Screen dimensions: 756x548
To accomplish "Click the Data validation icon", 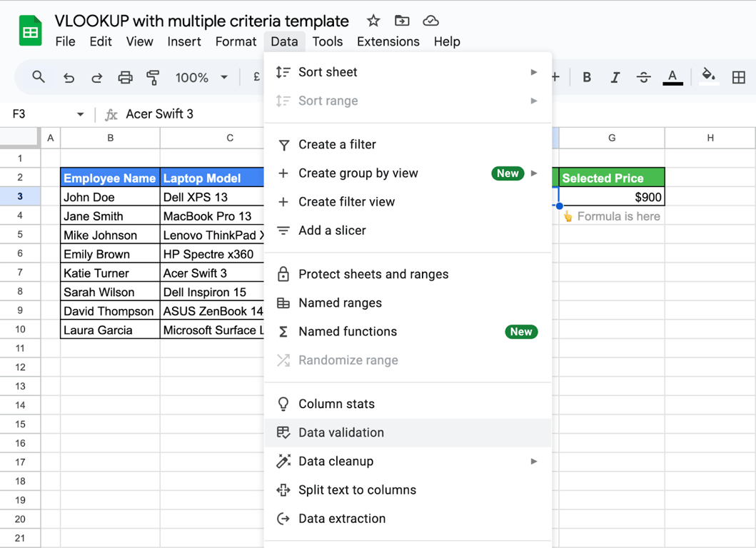I will tap(283, 432).
